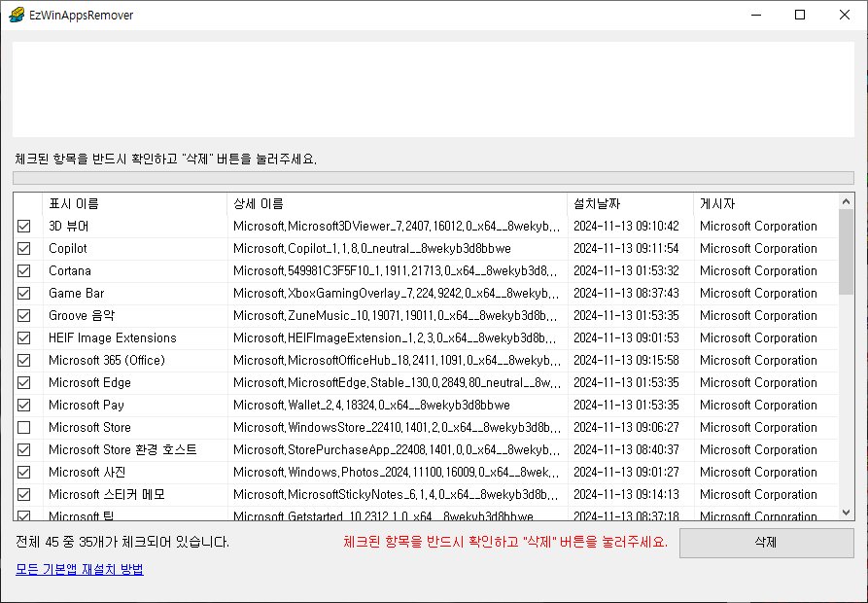Click the progress bar
This screenshot has width=868, height=603.
click(433, 178)
